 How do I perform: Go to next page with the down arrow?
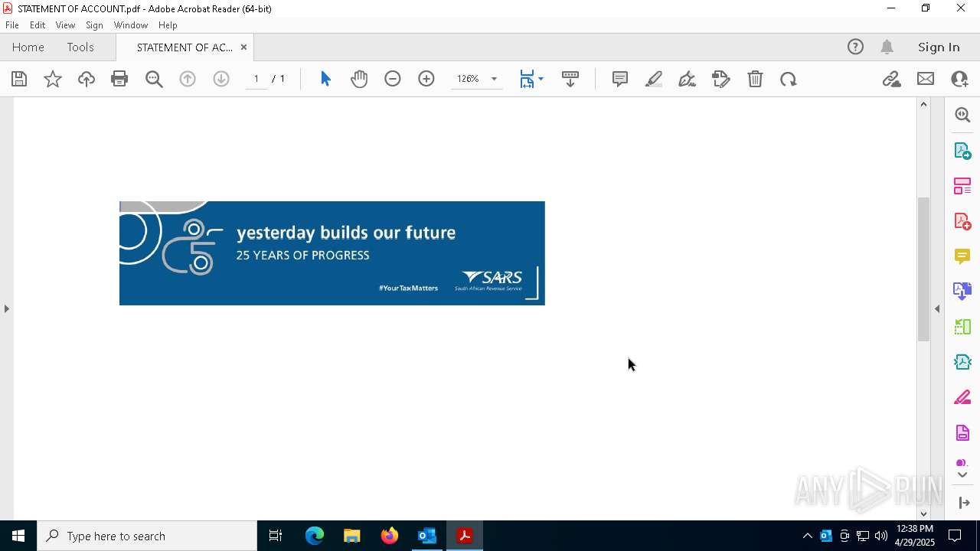[x=221, y=79]
